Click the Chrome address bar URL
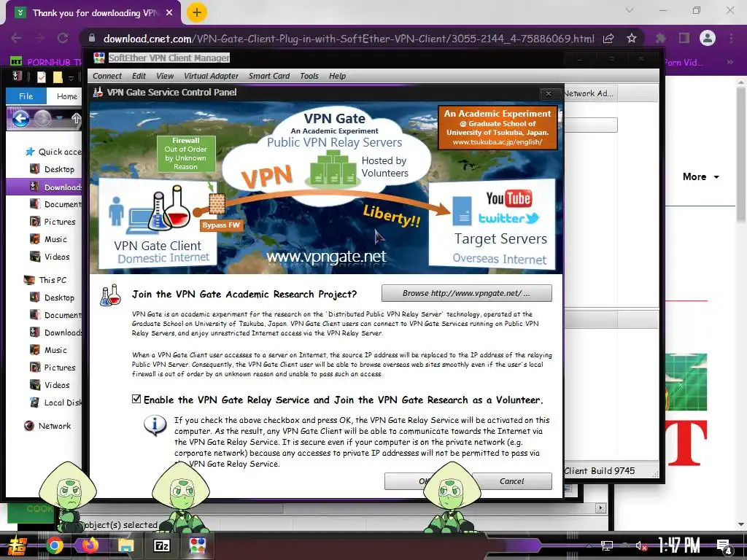 pos(349,39)
